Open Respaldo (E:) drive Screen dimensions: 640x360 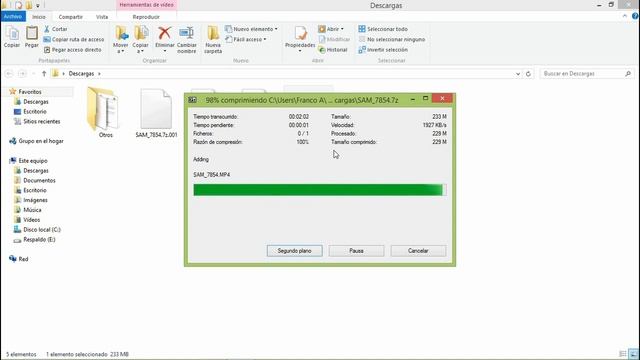tap(39, 240)
